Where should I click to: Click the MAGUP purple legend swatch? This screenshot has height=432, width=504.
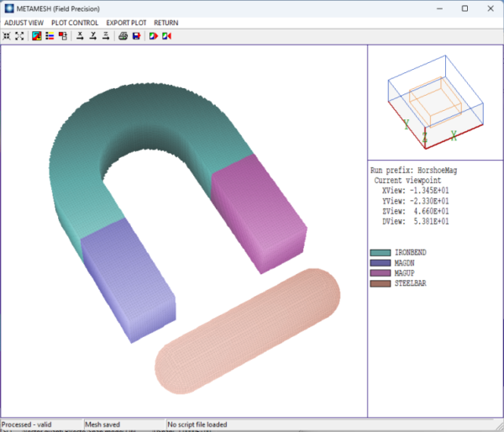381,273
